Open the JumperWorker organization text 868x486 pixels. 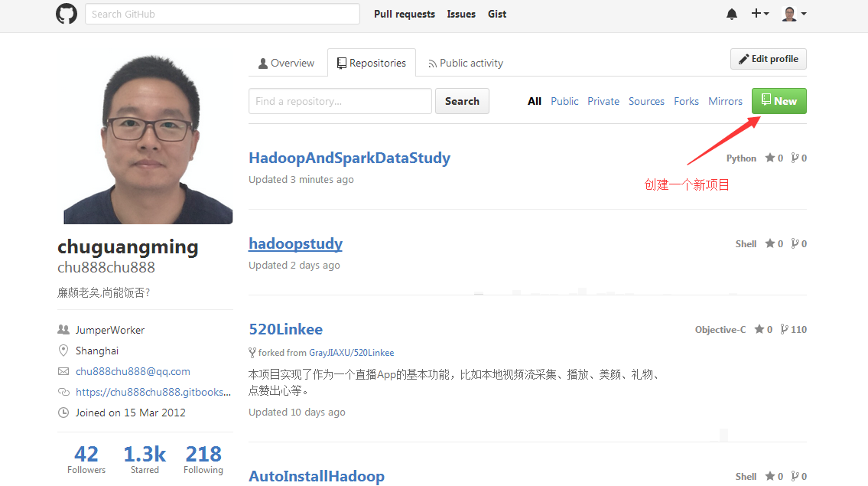(109, 331)
